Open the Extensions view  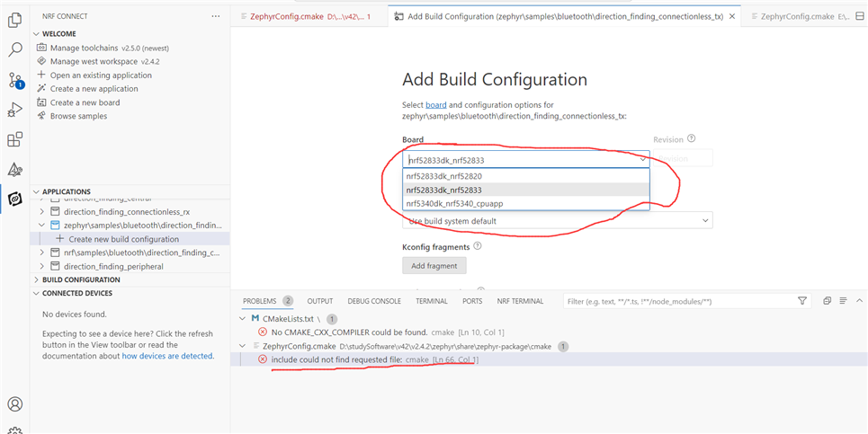[x=15, y=140]
